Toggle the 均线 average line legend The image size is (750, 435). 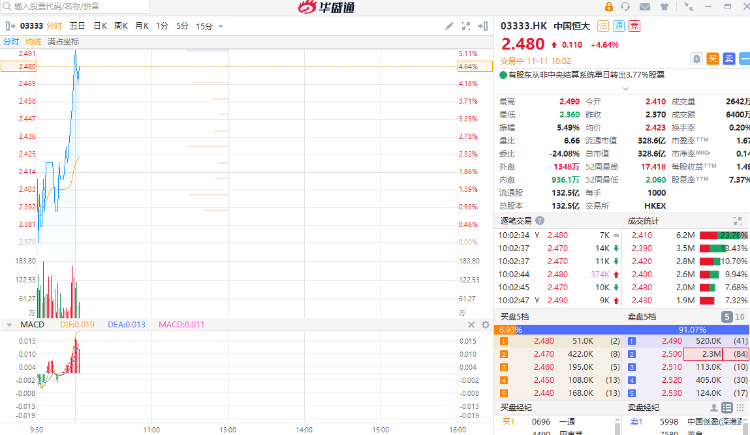[x=33, y=42]
